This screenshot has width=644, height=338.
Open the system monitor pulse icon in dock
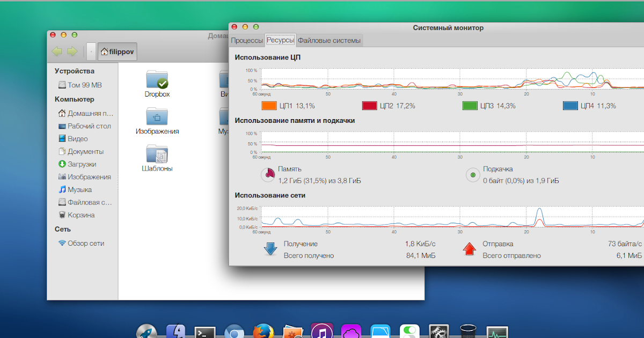click(497, 332)
